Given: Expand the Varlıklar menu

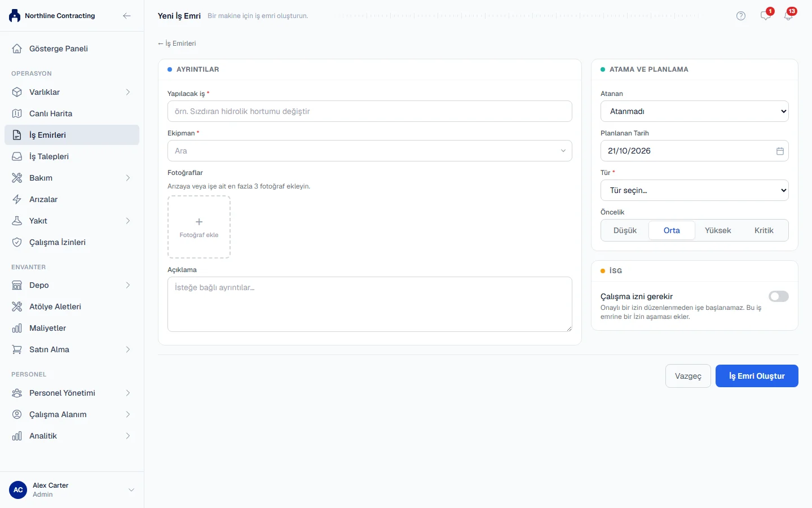Looking at the screenshot, I should tap(72, 92).
